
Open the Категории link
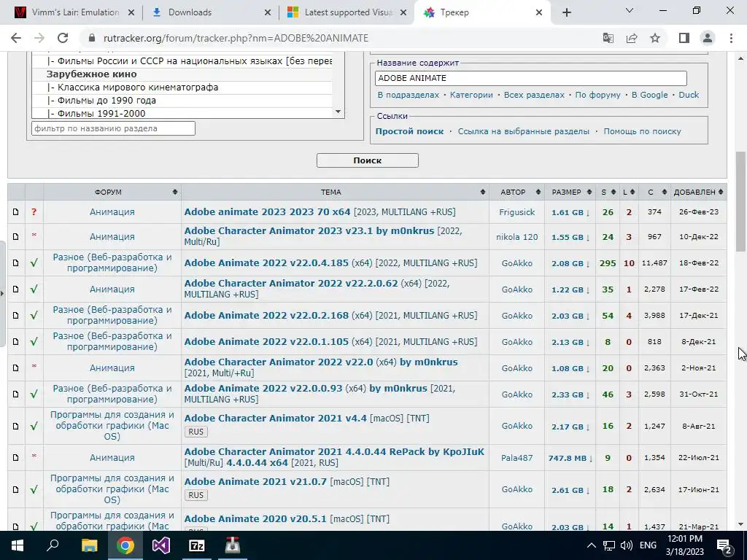tap(471, 95)
